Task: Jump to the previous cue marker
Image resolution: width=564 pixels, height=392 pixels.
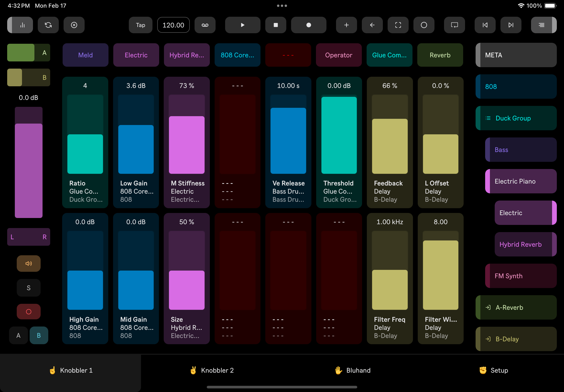Action: (x=485, y=25)
